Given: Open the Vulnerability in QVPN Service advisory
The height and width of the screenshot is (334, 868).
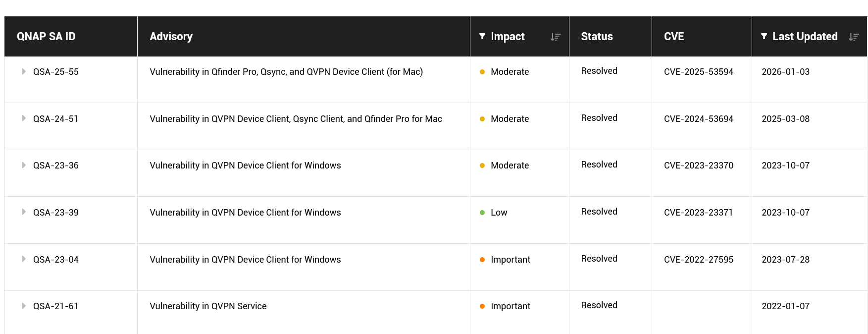Looking at the screenshot, I should [208, 306].
